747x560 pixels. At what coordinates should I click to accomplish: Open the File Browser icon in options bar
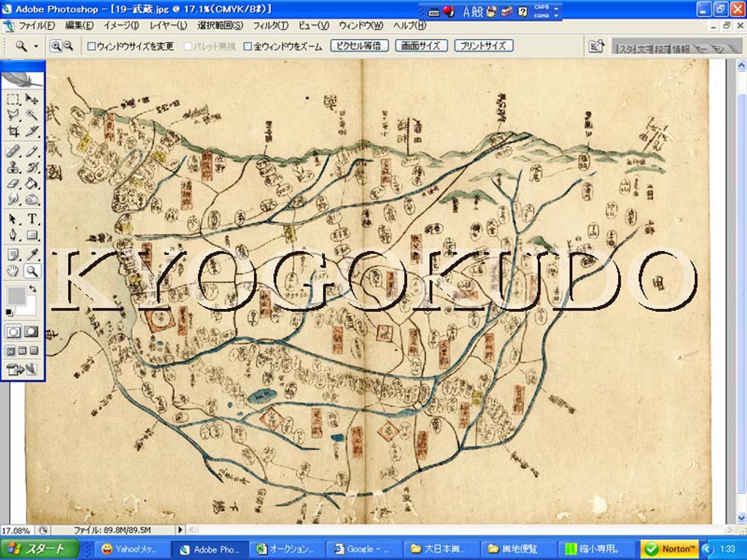(596, 46)
